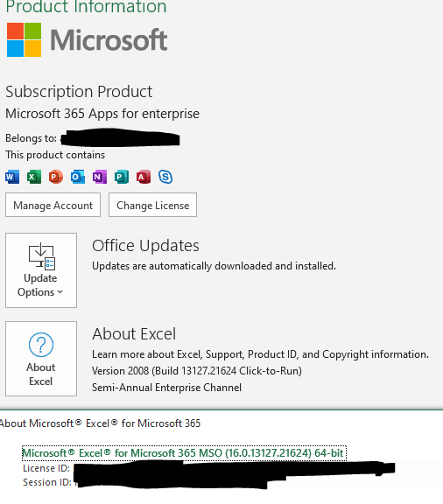Select the Excel MSO version text line
Viewport: 443px width, 504px height.
point(184,453)
